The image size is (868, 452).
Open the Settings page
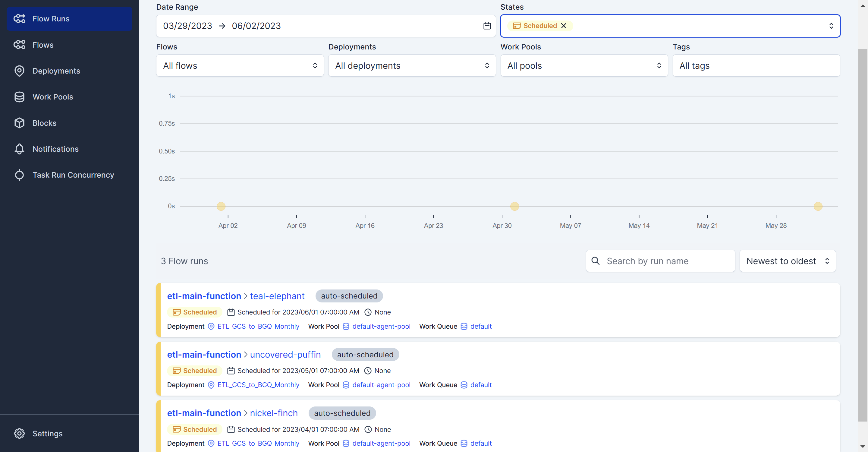[x=47, y=434]
